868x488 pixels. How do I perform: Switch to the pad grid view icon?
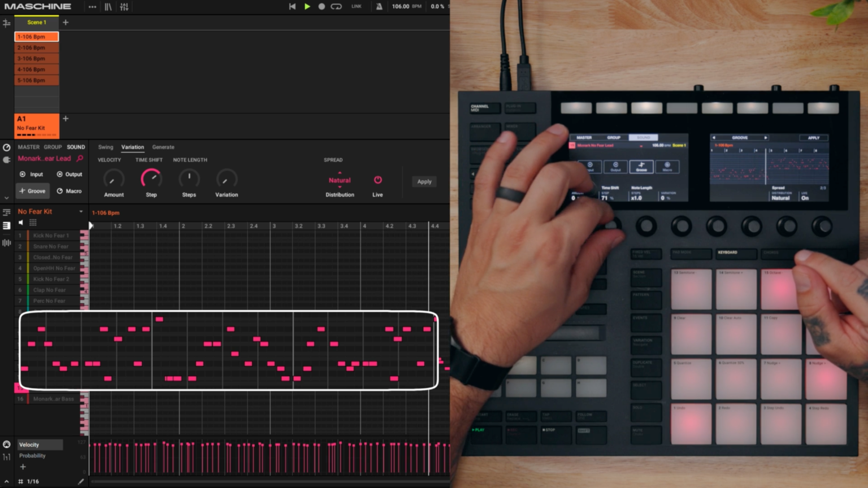tap(33, 223)
